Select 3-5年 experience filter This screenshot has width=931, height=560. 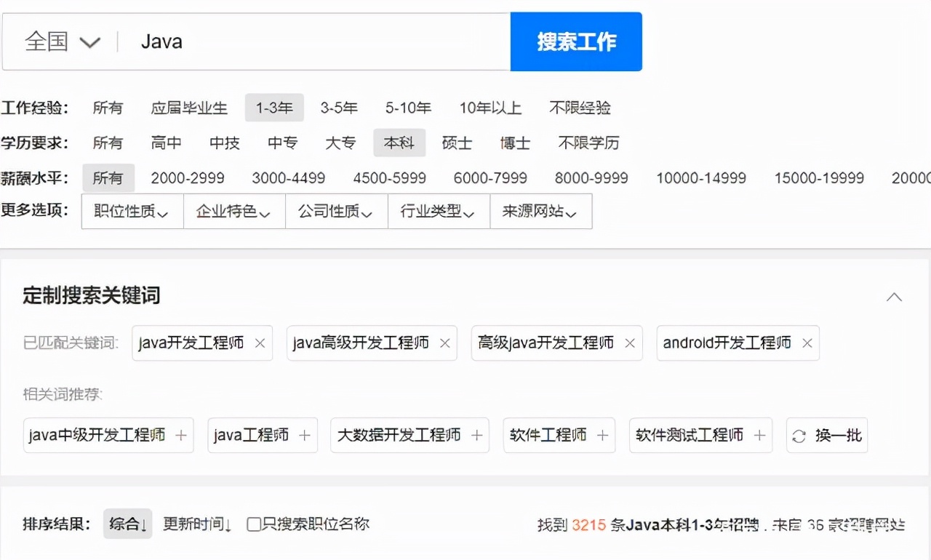339,108
